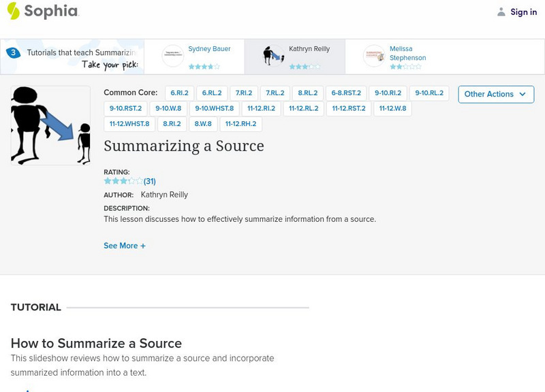Click the 9-10.WHST.8 standard tag
The height and width of the screenshot is (392, 545).
pos(214,108)
